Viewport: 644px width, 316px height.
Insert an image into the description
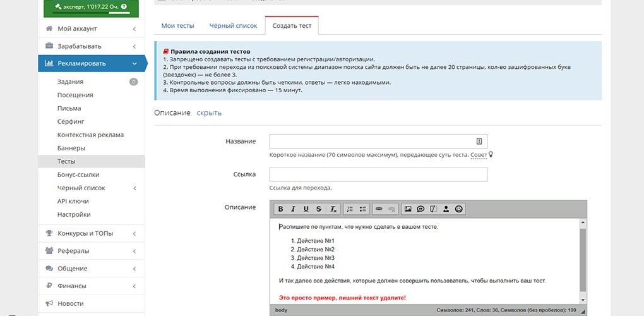tap(408, 209)
